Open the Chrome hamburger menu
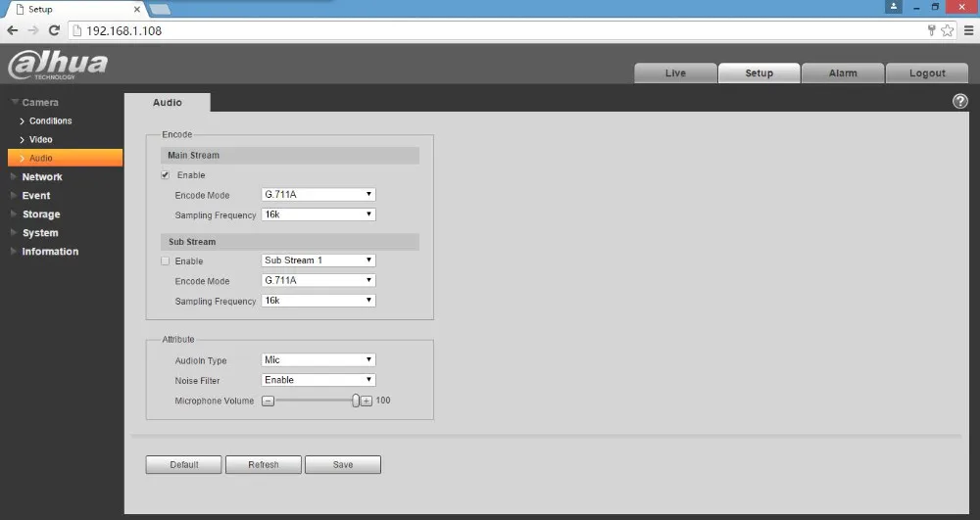Screen dimensions: 980x520 point(969,30)
